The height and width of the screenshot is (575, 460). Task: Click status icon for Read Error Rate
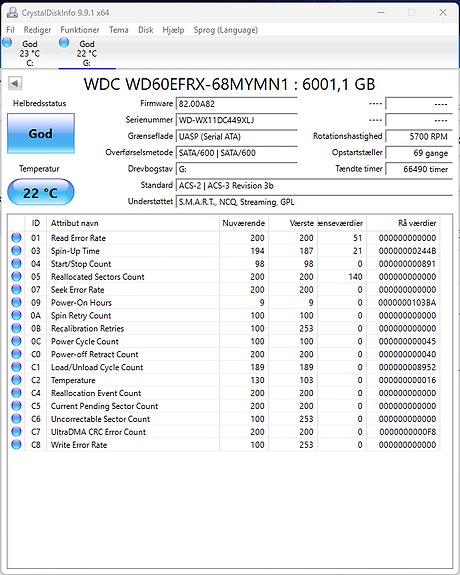16,238
